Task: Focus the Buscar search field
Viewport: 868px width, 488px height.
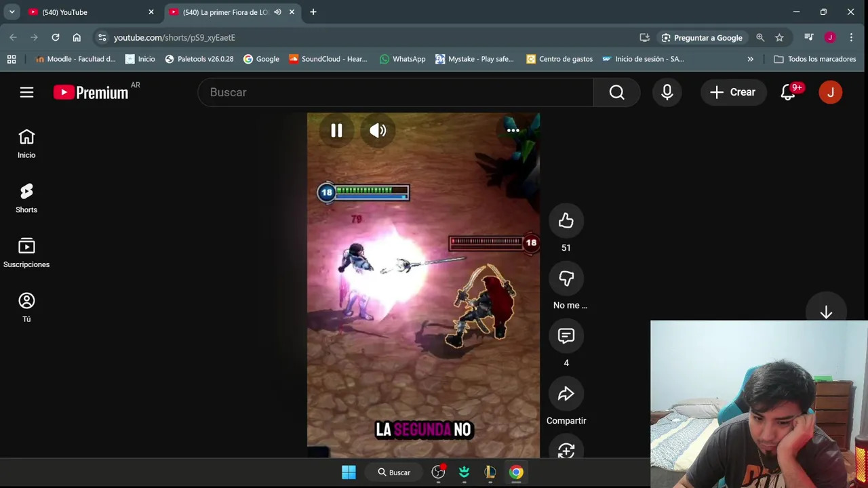Action: (395, 92)
